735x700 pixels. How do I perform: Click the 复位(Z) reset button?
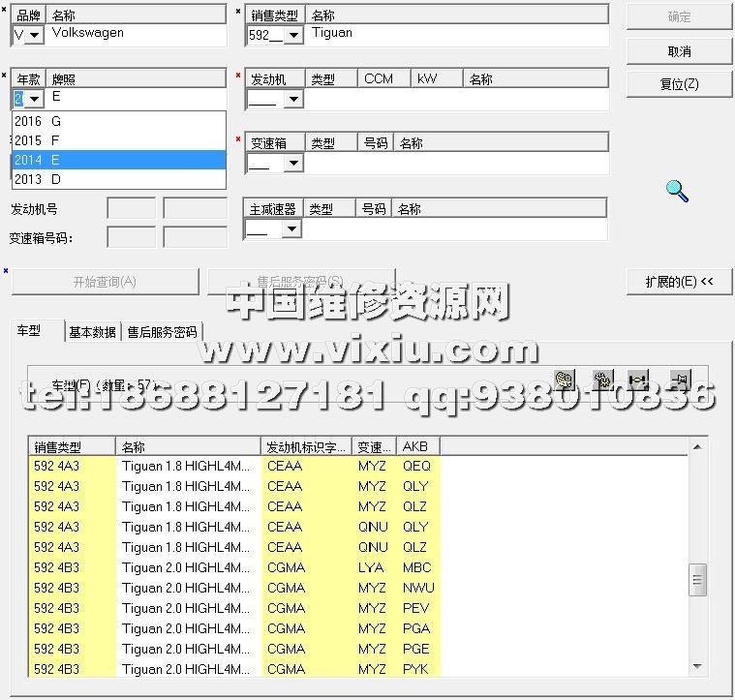pos(679,84)
